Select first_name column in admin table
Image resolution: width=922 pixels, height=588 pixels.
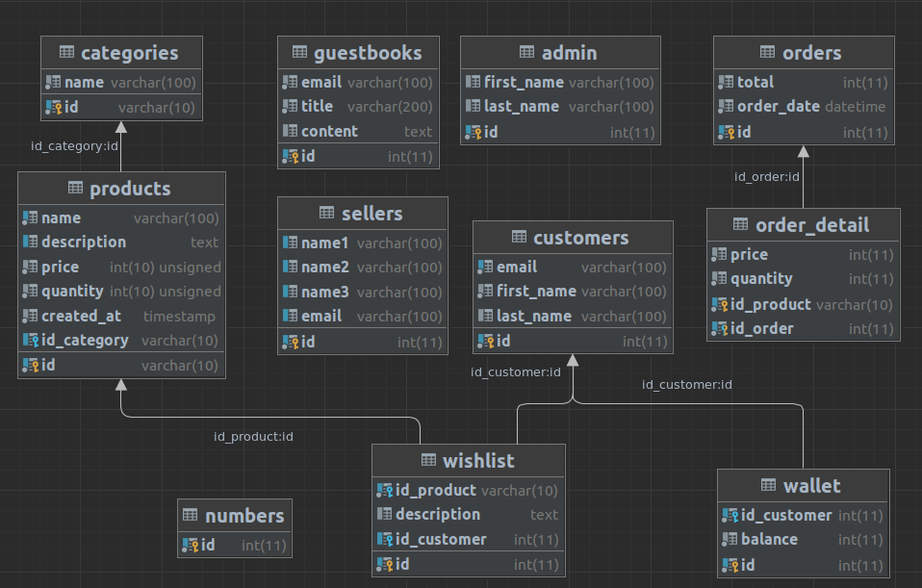pos(560,83)
